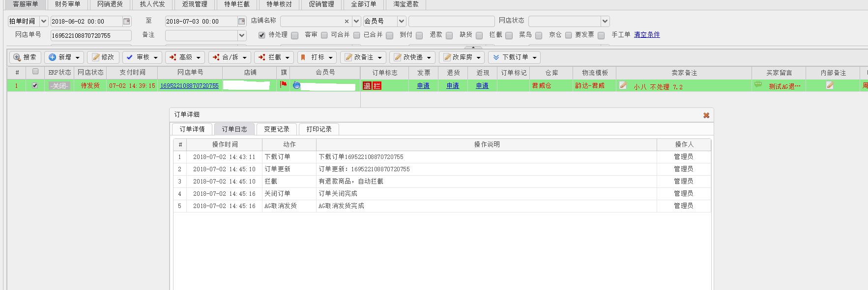The image size is (868, 290).
Task: Deselect the first order row checkbox
Action: point(35,85)
